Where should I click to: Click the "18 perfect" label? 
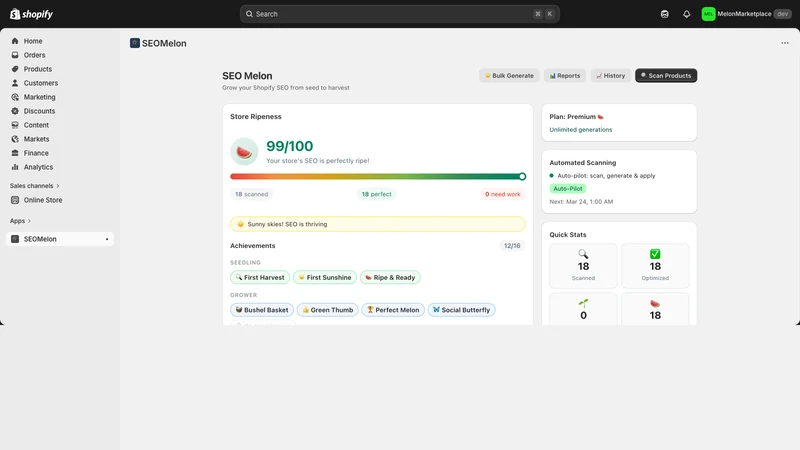tap(377, 194)
